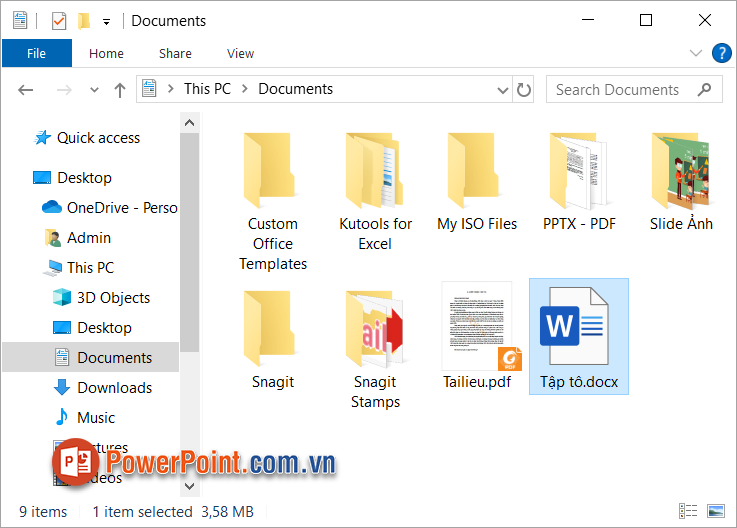The image size is (737, 528).
Task: Open 3D Objects in the navigation pane
Action: (x=113, y=298)
